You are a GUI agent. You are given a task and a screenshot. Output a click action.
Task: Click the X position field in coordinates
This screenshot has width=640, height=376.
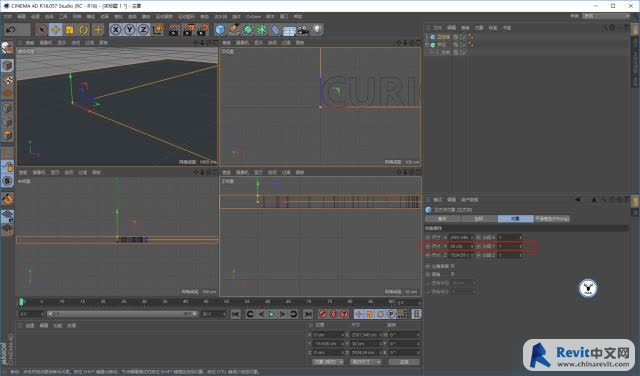(329, 335)
